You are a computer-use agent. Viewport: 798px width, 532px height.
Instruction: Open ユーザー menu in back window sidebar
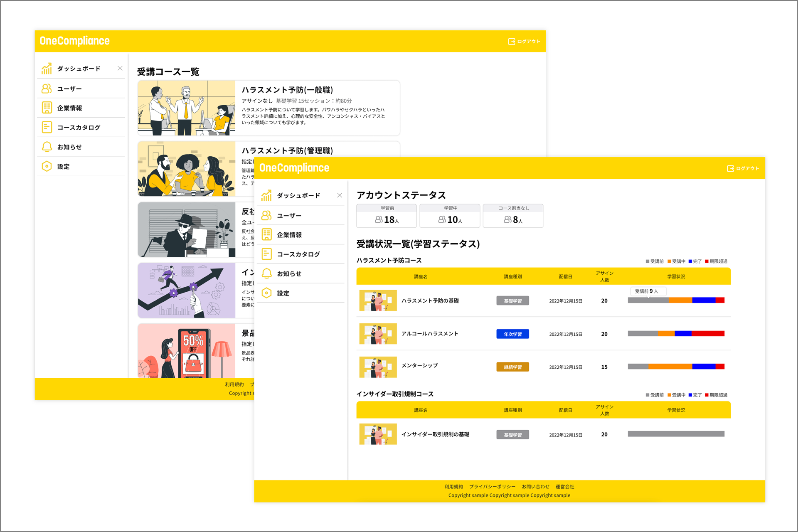pyautogui.click(x=69, y=89)
